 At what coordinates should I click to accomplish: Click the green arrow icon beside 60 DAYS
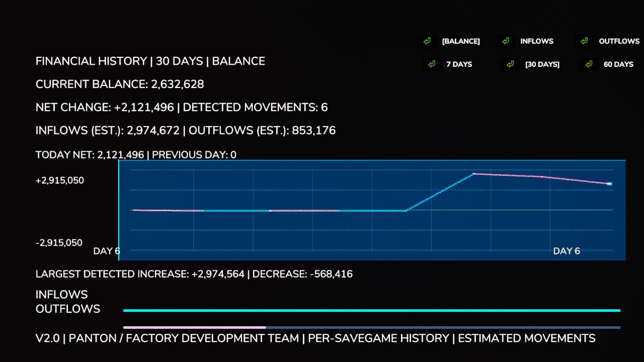pos(589,64)
